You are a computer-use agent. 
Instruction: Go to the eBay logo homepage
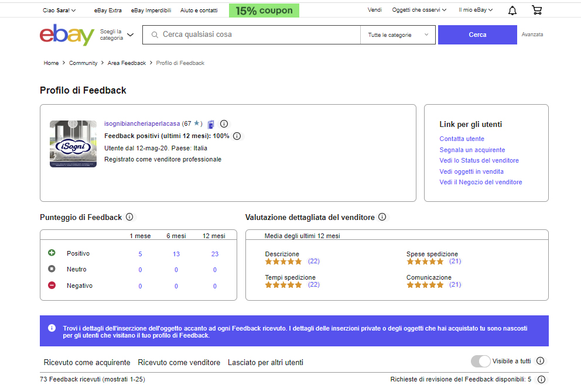click(67, 35)
